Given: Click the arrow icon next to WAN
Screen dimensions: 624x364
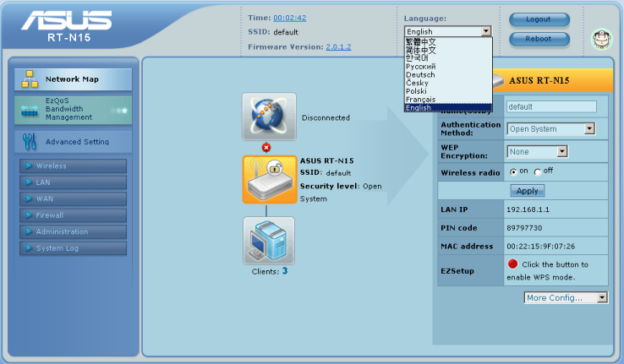Looking at the screenshot, I should 29,198.
